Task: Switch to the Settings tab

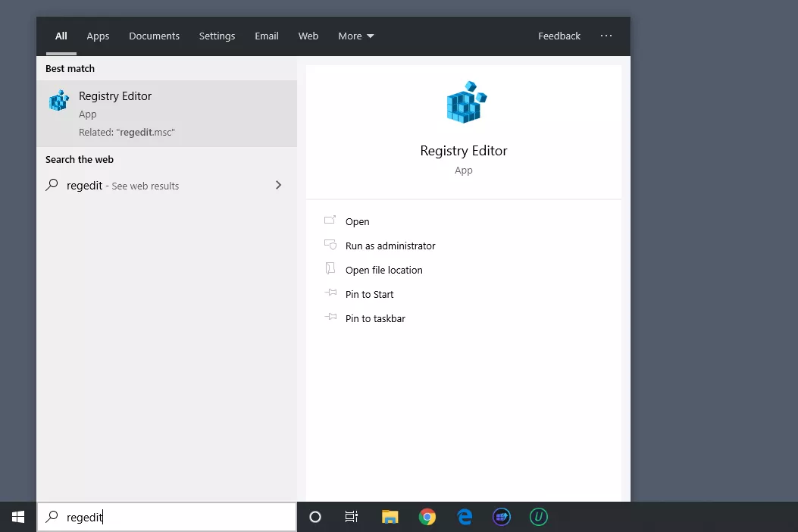Action: pyautogui.click(x=217, y=36)
